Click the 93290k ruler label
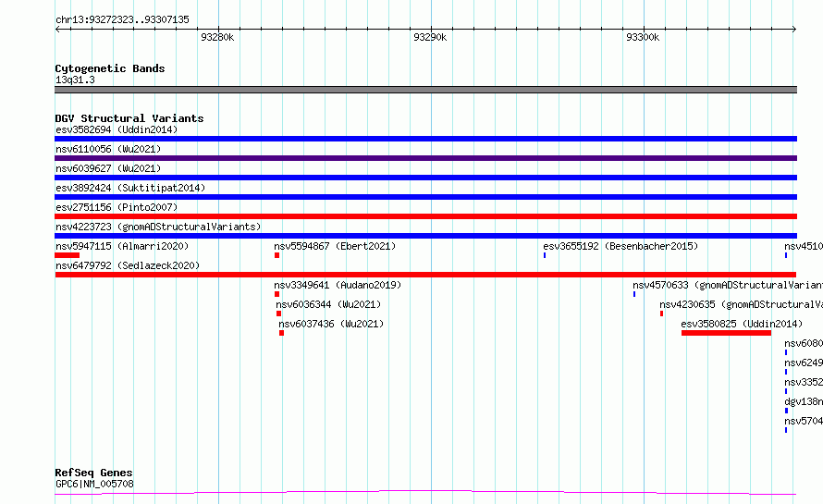Screen dimensions: 823x504 click(x=430, y=37)
